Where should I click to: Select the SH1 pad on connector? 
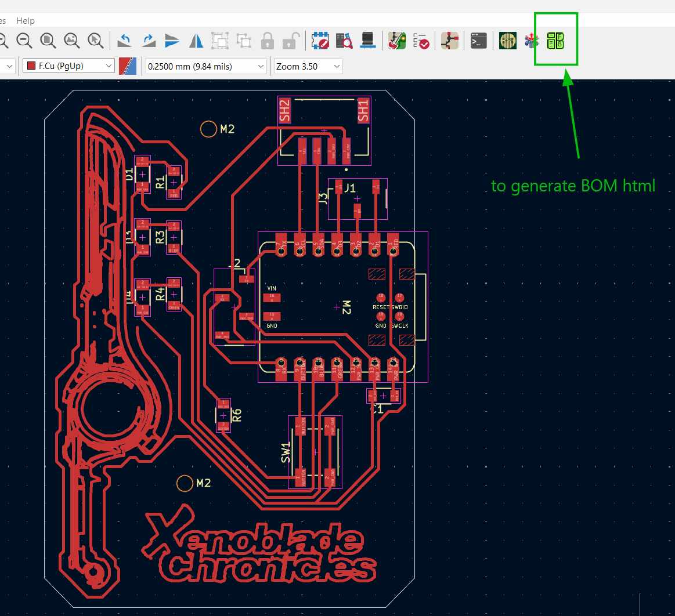pos(363,110)
